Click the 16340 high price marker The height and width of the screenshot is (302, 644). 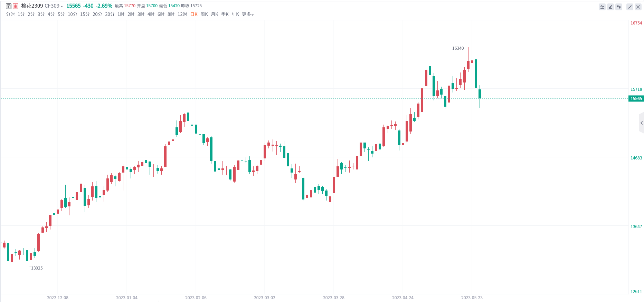(x=458, y=48)
